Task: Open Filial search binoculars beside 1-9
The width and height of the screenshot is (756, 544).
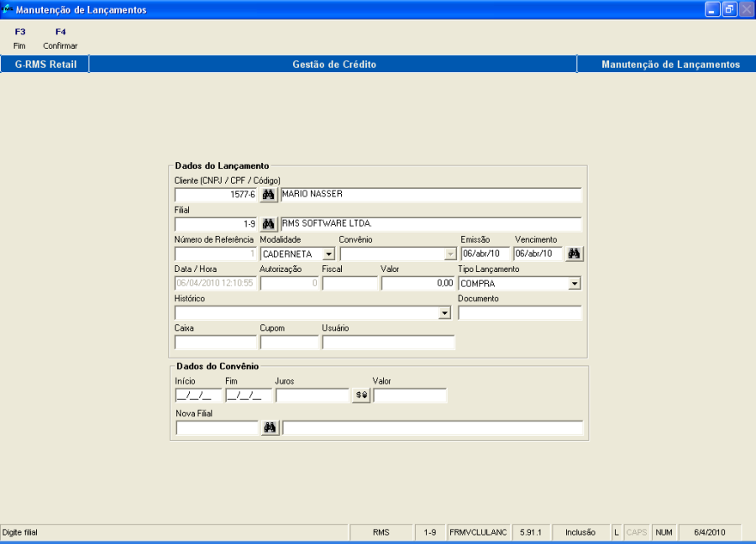Action: pyautogui.click(x=269, y=224)
